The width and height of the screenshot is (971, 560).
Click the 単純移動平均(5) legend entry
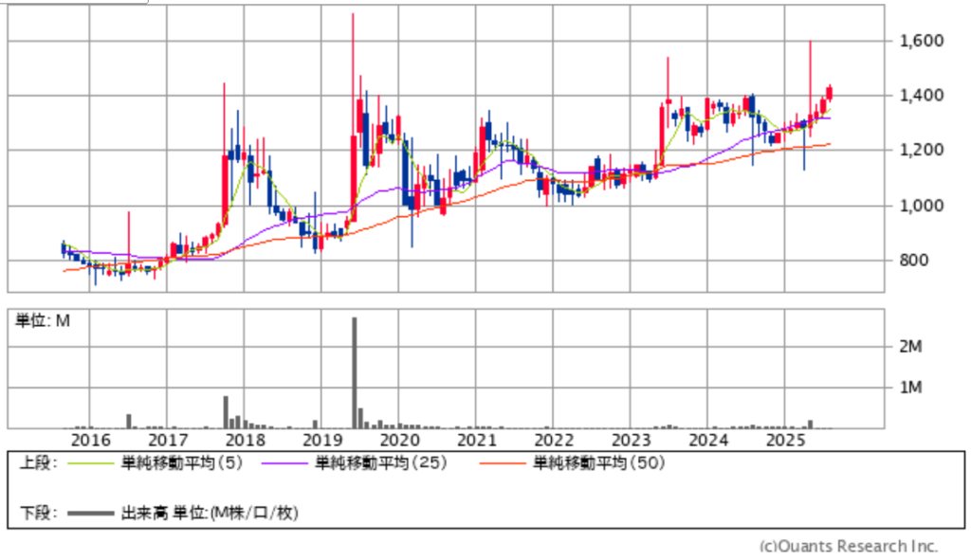[181, 462]
